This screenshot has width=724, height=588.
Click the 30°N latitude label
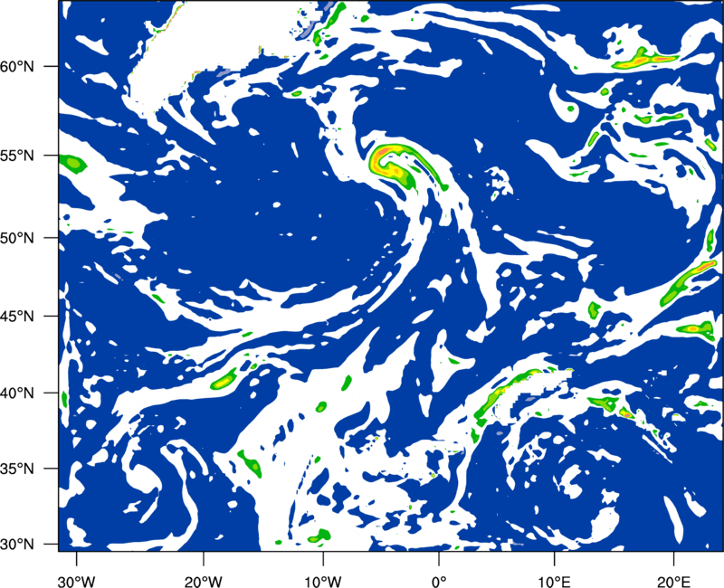(17, 545)
